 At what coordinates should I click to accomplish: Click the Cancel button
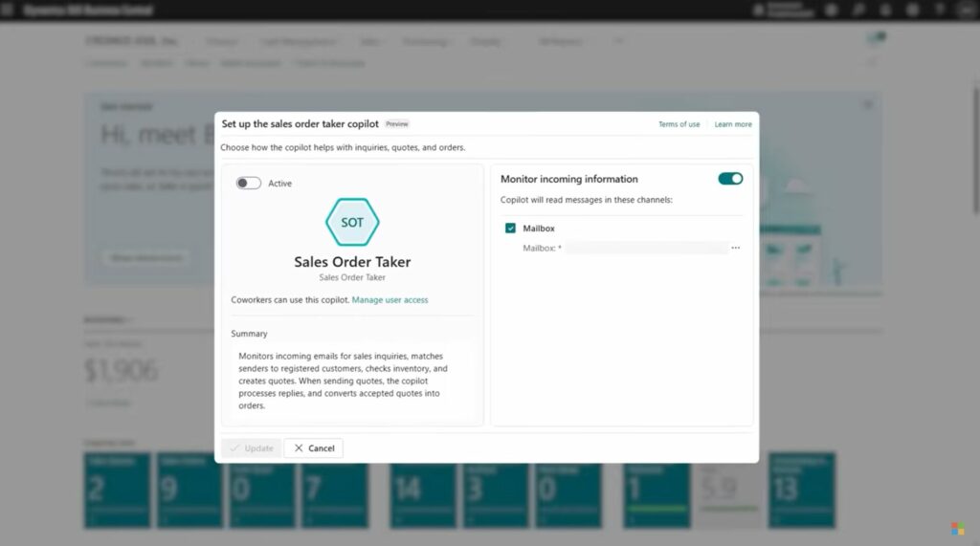313,448
